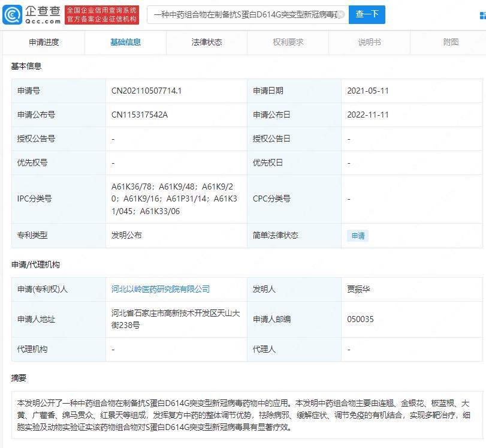Click the IPC分类号 label cell
This screenshot has width=486, height=448.
pos(59,199)
